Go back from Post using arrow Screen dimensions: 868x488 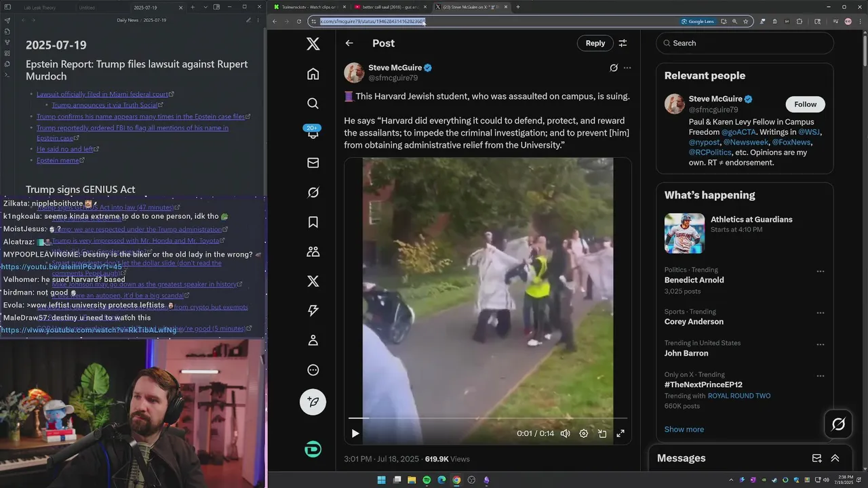tap(349, 43)
